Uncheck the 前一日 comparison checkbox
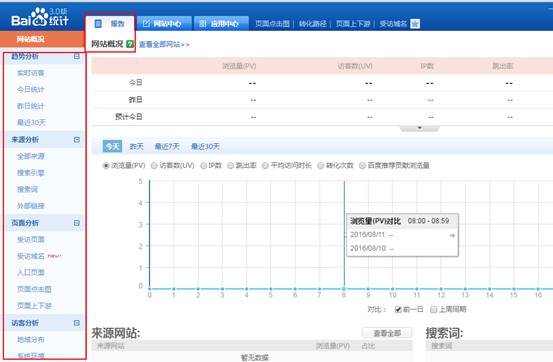This screenshot has height=362, width=553. coord(398,309)
